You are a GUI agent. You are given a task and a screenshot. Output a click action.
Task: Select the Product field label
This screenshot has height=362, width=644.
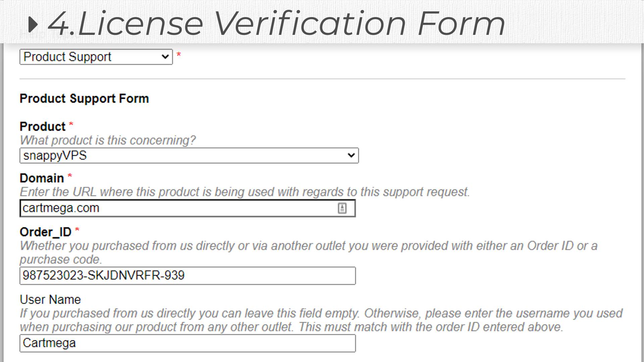pos(43,126)
